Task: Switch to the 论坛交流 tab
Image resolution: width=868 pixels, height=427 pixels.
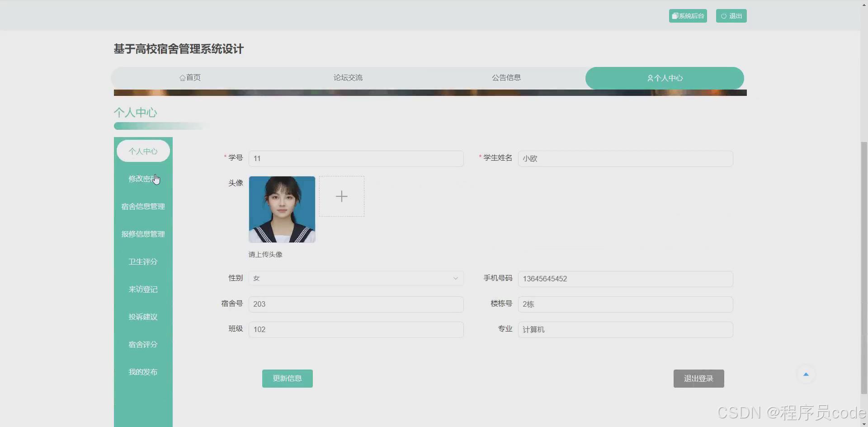Action: (348, 77)
